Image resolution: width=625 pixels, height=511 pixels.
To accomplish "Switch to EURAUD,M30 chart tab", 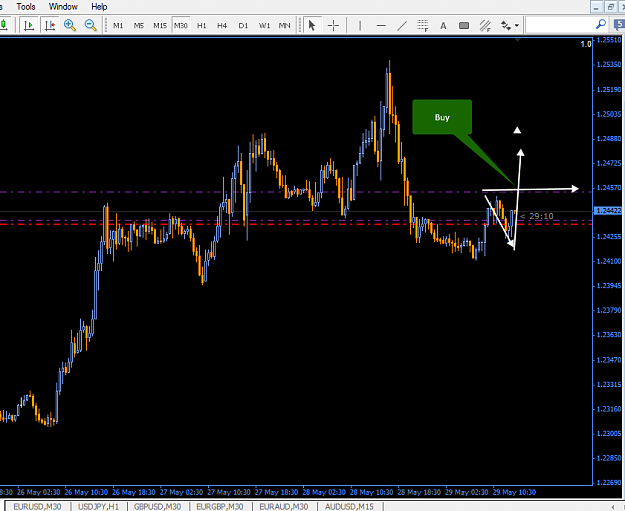I will [283, 506].
